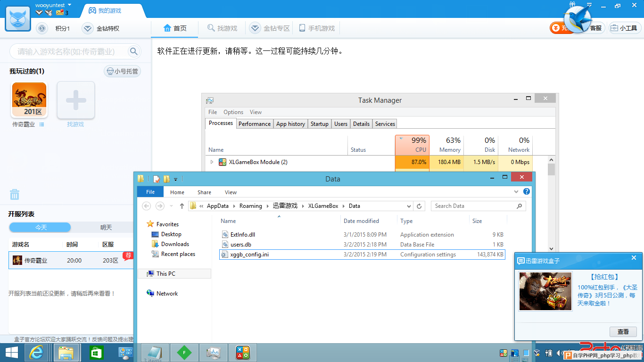Image resolution: width=644 pixels, height=362 pixels.
Task: Open the mail envelope with 3 messages
Action: pos(60,13)
